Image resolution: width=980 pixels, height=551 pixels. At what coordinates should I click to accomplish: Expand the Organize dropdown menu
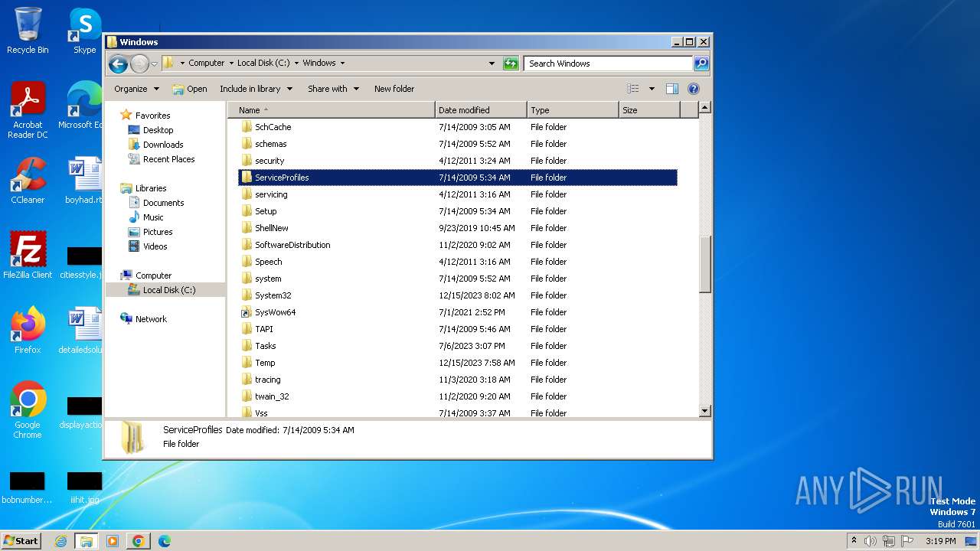click(x=136, y=89)
